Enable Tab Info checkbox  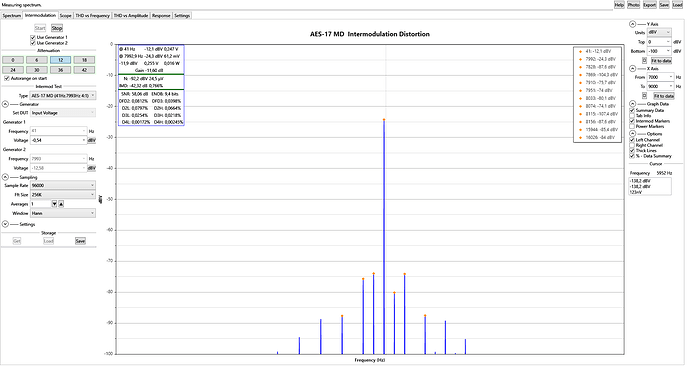tap(632, 115)
